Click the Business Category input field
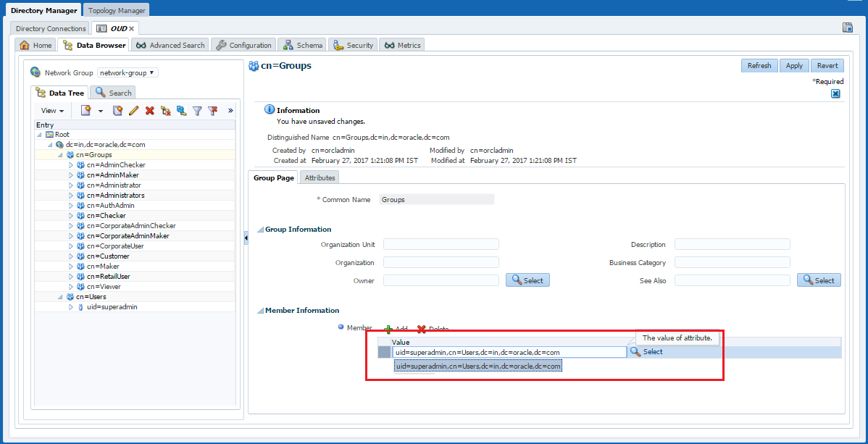 tap(733, 262)
